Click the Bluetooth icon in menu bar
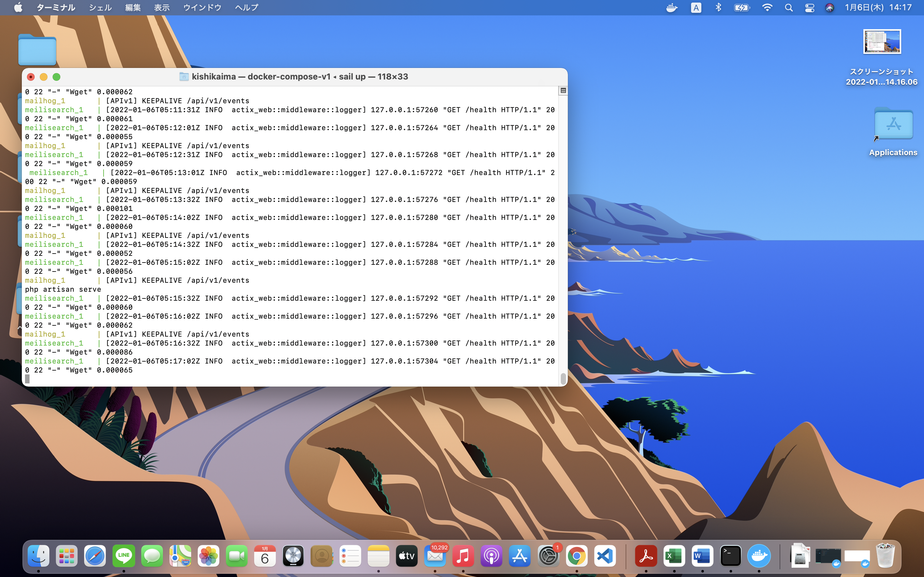Image resolution: width=924 pixels, height=577 pixels. (718, 7)
